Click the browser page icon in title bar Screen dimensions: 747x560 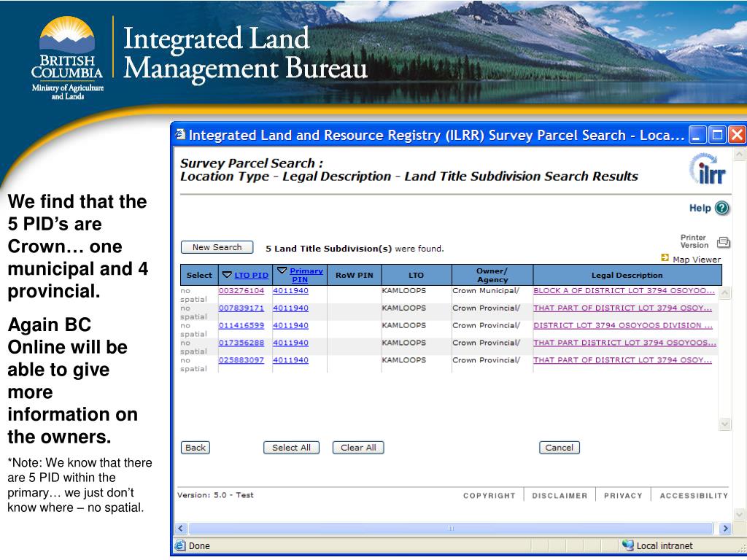click(180, 135)
